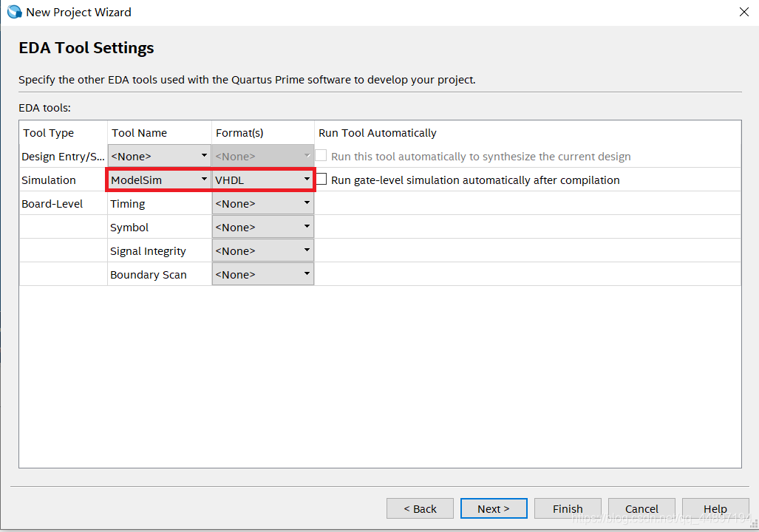
Task: Select the Board-Level row label
Action: coord(52,204)
